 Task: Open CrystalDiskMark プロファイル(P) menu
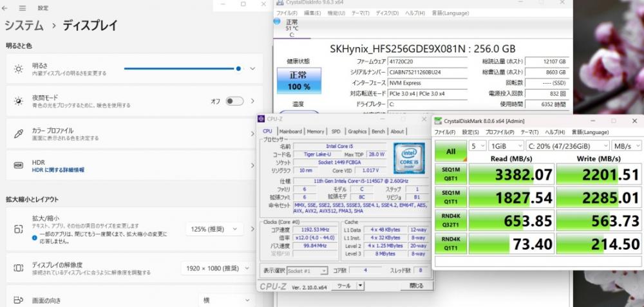500,132
